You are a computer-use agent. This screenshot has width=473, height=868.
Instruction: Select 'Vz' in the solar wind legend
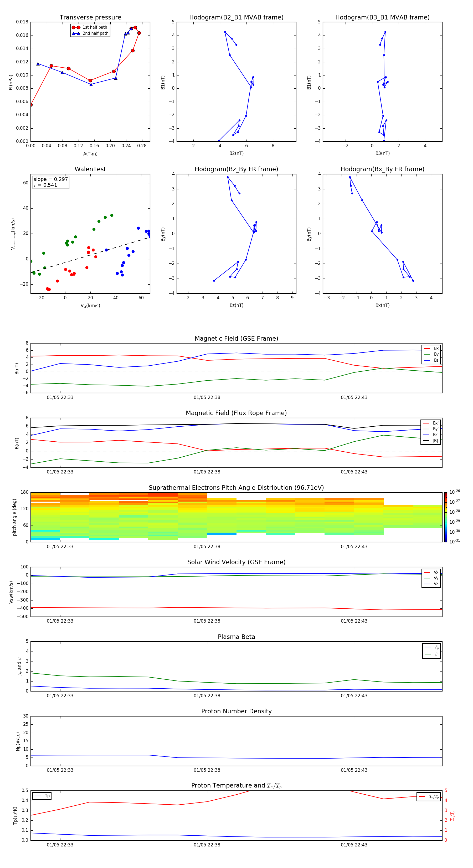pos(431,584)
